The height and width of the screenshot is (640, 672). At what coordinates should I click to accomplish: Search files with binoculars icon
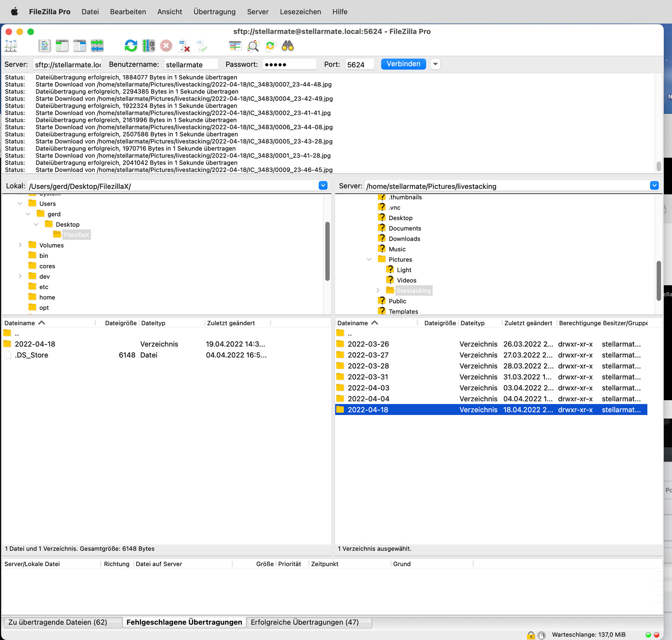coord(287,46)
